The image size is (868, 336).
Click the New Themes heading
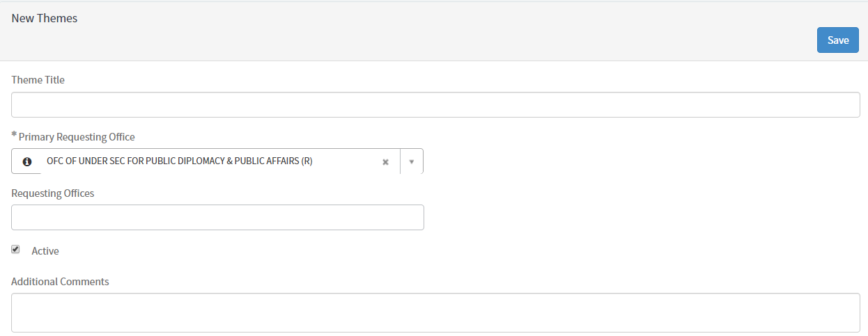[45, 19]
